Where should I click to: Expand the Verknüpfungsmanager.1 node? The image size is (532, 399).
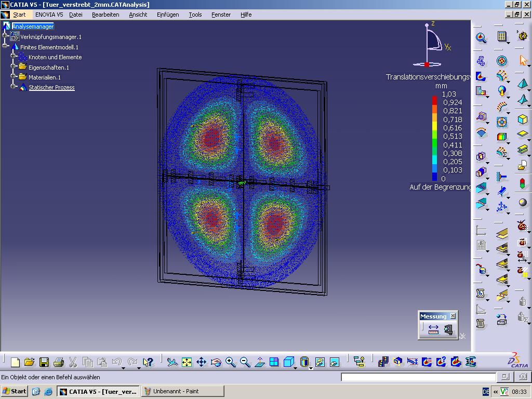[x=4, y=35]
